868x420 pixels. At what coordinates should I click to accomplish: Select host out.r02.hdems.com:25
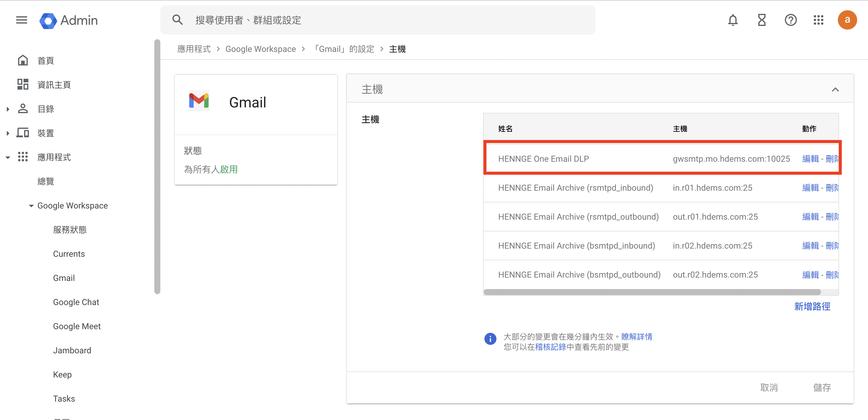tap(715, 275)
